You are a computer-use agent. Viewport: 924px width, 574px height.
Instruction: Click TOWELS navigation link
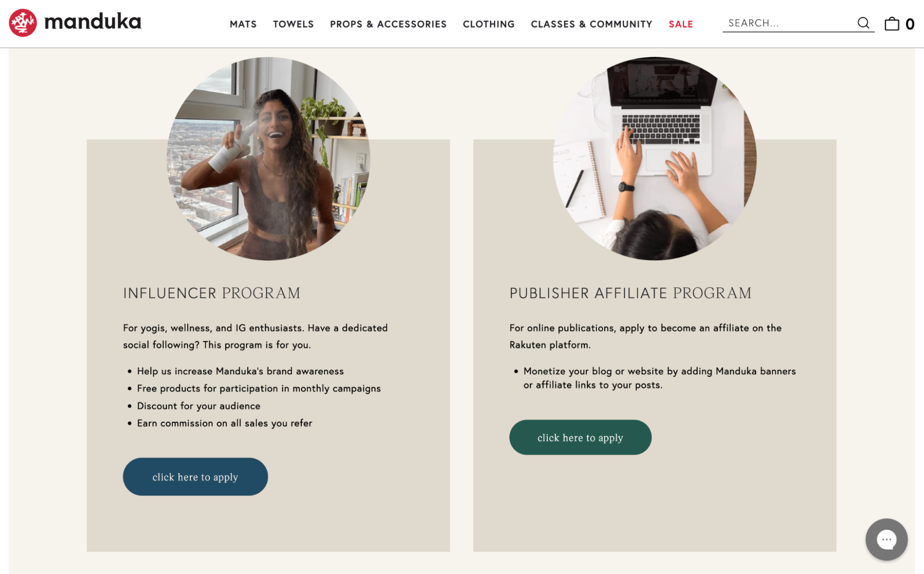click(x=294, y=24)
